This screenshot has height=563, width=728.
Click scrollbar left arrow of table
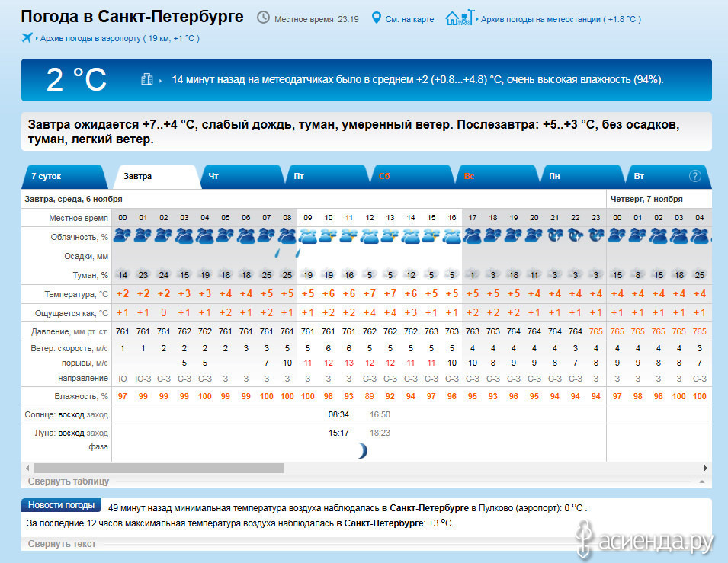click(27, 469)
